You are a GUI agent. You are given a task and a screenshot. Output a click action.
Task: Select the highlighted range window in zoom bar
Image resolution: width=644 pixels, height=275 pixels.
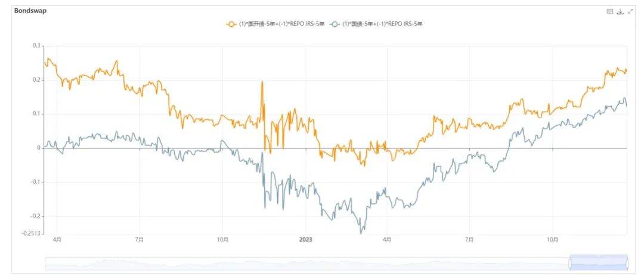pyautogui.click(x=599, y=264)
